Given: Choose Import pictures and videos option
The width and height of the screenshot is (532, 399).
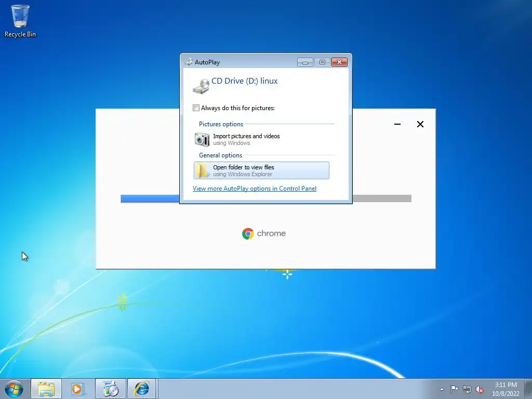Looking at the screenshot, I should tap(261, 139).
